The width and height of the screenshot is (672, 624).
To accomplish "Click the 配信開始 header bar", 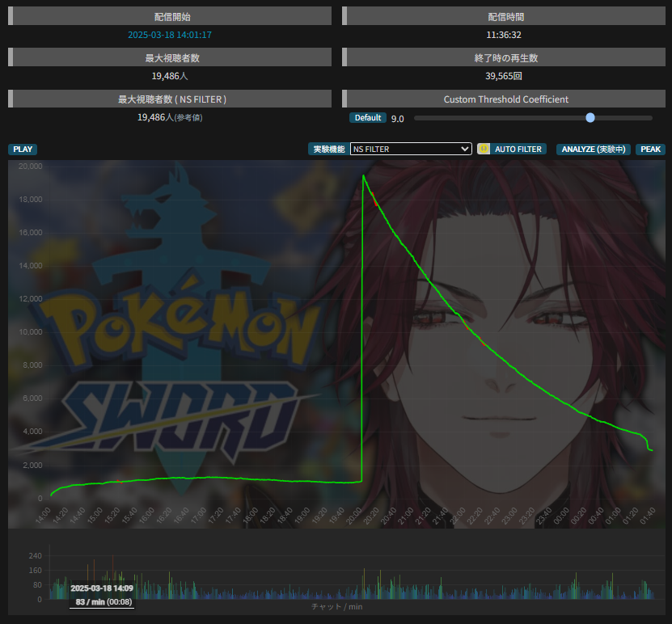I will click(171, 16).
